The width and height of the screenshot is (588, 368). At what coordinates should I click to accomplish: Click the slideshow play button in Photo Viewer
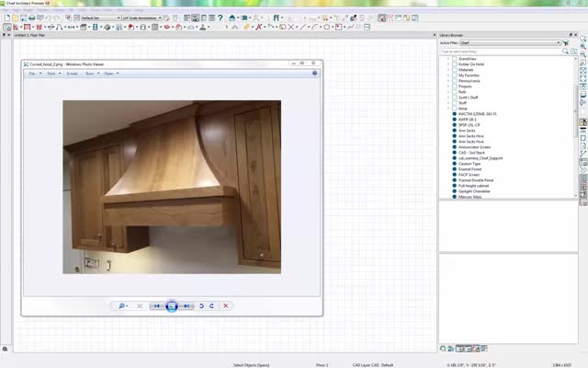171,305
